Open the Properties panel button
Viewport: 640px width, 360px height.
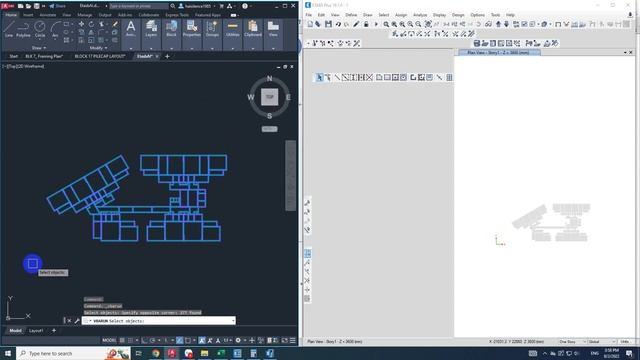(x=191, y=29)
